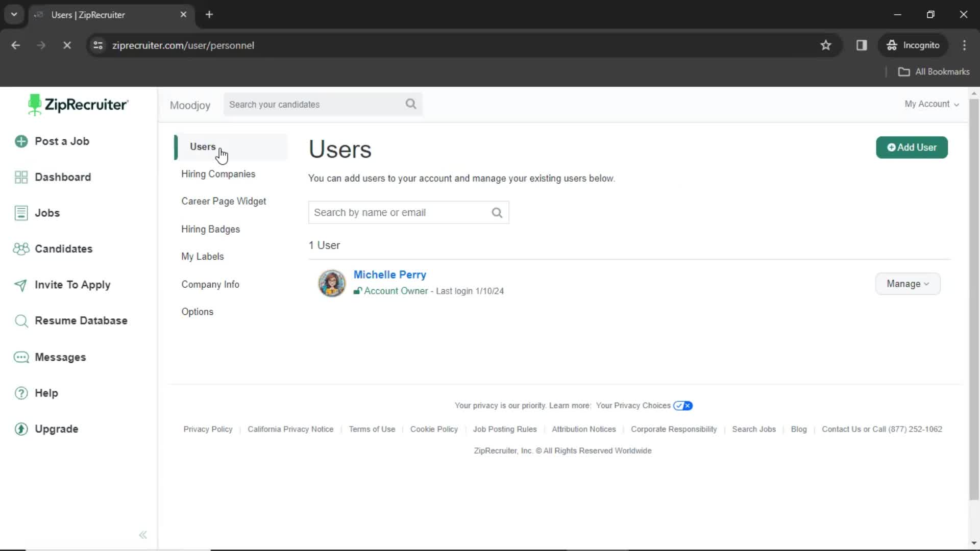
Task: Click the candidate search magnifier icon
Action: pyautogui.click(x=411, y=104)
